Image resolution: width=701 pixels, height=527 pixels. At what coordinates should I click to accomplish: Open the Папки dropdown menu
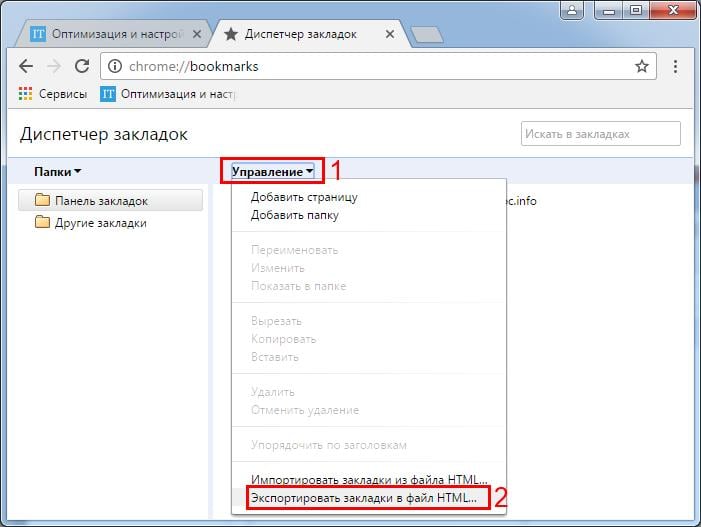click(x=57, y=172)
